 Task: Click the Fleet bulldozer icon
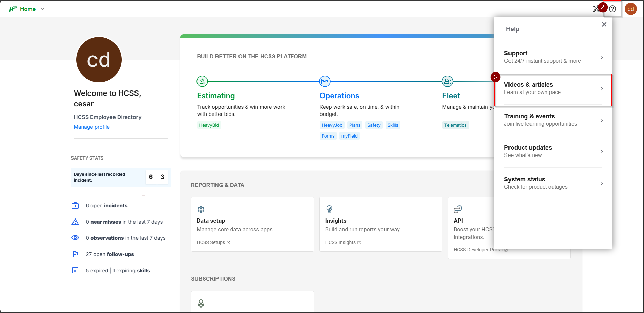[448, 81]
